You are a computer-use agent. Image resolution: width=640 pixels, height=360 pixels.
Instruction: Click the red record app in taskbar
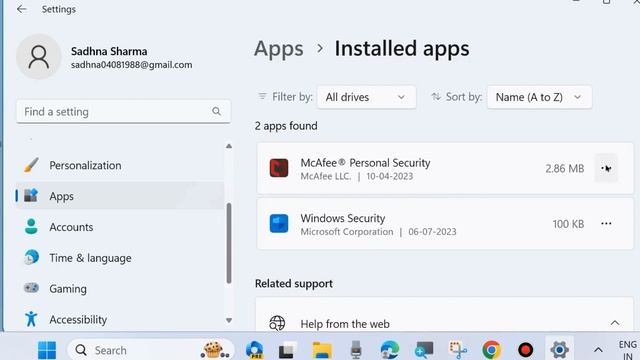[x=525, y=350]
